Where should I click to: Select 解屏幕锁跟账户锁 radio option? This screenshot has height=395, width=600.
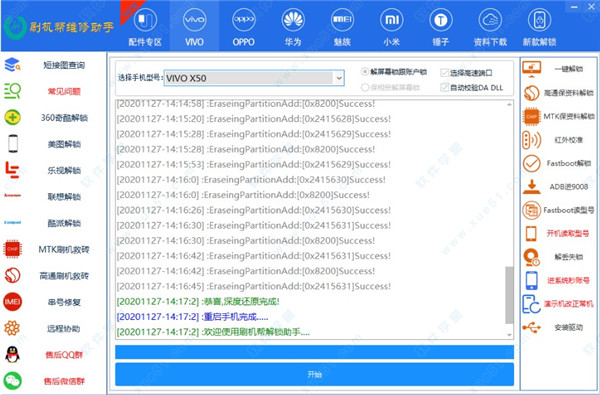[365, 72]
